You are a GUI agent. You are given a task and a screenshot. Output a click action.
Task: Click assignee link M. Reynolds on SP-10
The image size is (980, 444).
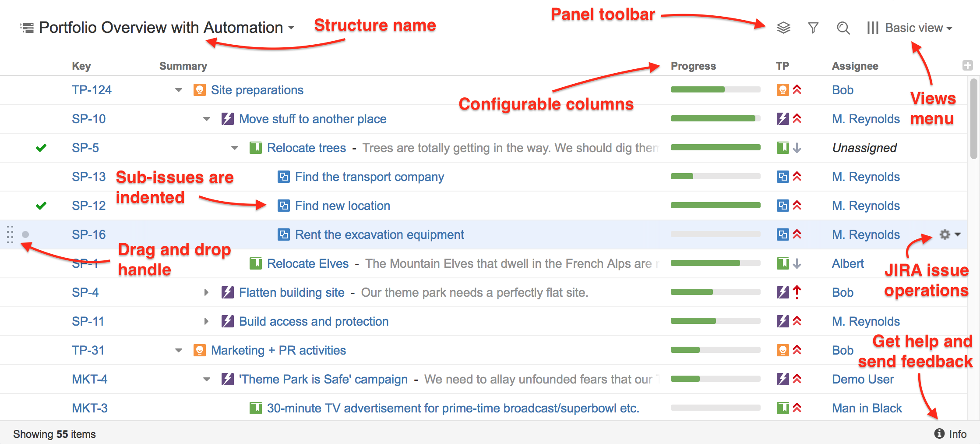pos(866,118)
